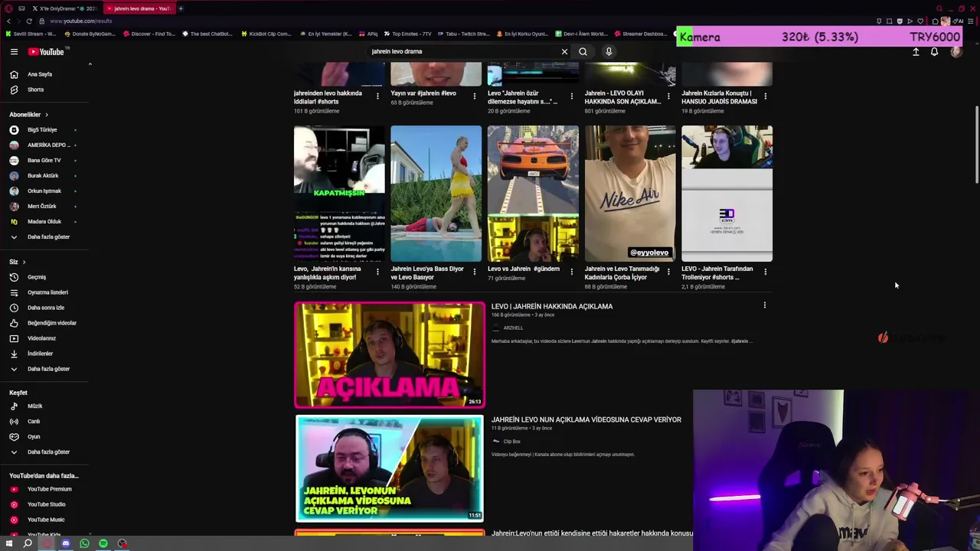Play the AÇIKLAMA video thumbnail
Viewport: 980px width, 551px height.
click(x=390, y=355)
